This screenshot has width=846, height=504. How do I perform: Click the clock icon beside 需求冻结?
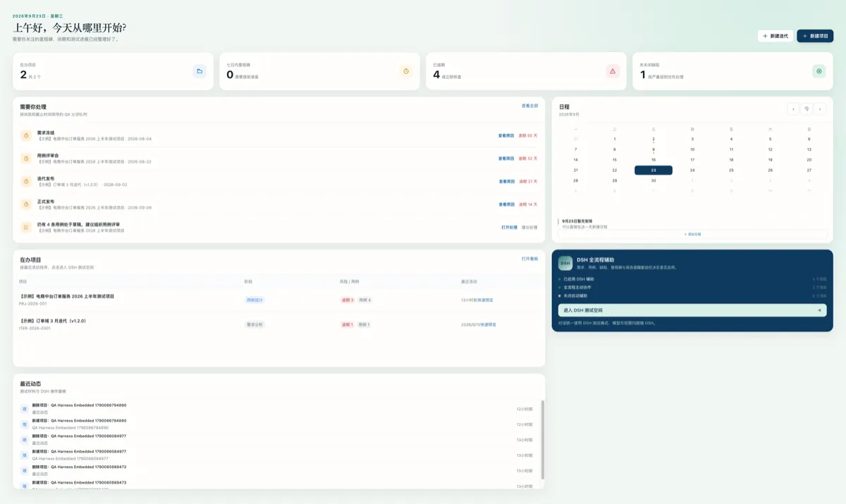tap(26, 135)
